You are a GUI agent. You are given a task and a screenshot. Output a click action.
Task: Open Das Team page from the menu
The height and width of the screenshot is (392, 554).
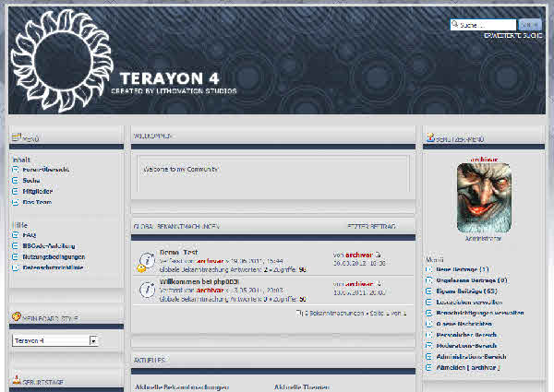[39, 202]
